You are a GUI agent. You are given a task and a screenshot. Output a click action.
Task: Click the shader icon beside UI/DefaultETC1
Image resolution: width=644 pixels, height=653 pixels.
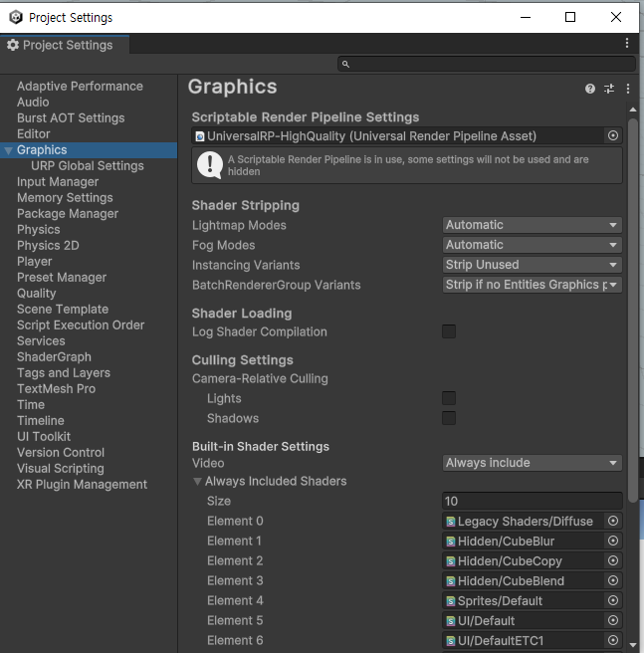point(450,641)
